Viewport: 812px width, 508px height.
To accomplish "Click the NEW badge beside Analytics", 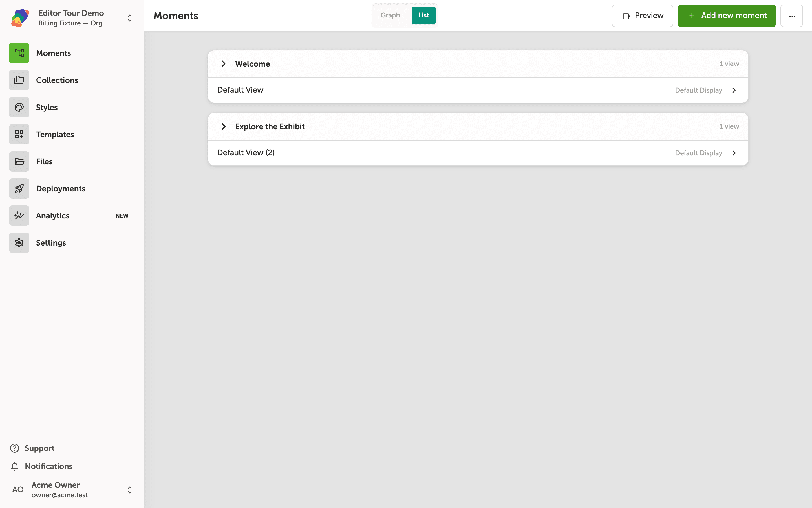I will click(x=122, y=216).
